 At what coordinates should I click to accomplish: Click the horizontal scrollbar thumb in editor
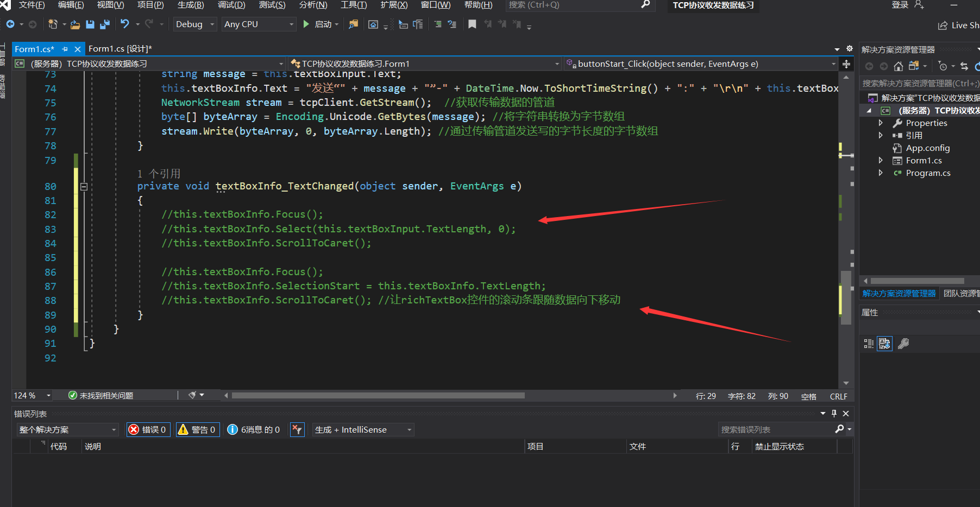point(378,396)
